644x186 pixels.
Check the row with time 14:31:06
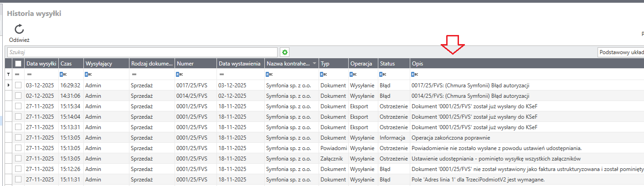coord(18,96)
